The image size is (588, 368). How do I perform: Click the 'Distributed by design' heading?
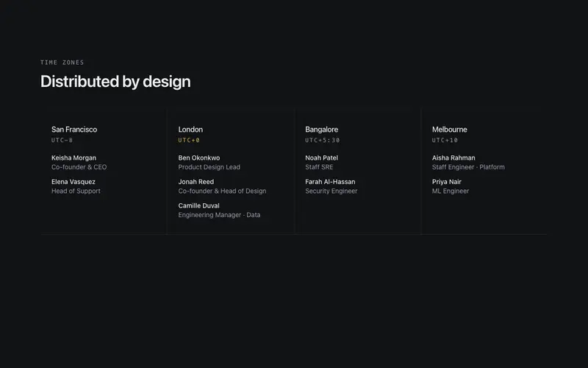point(115,82)
